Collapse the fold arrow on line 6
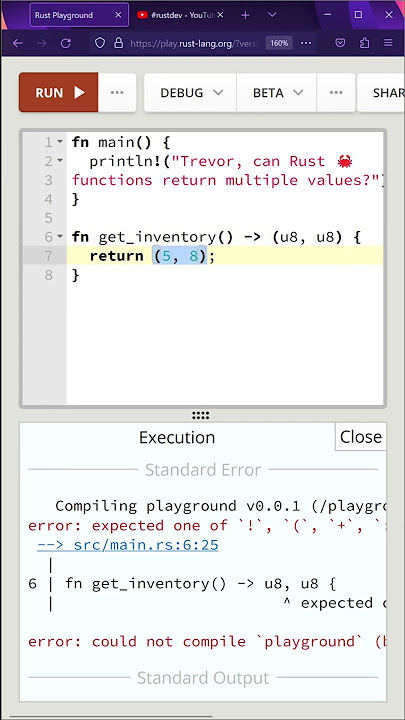Screen dimensions: 405x720 tap(60, 237)
